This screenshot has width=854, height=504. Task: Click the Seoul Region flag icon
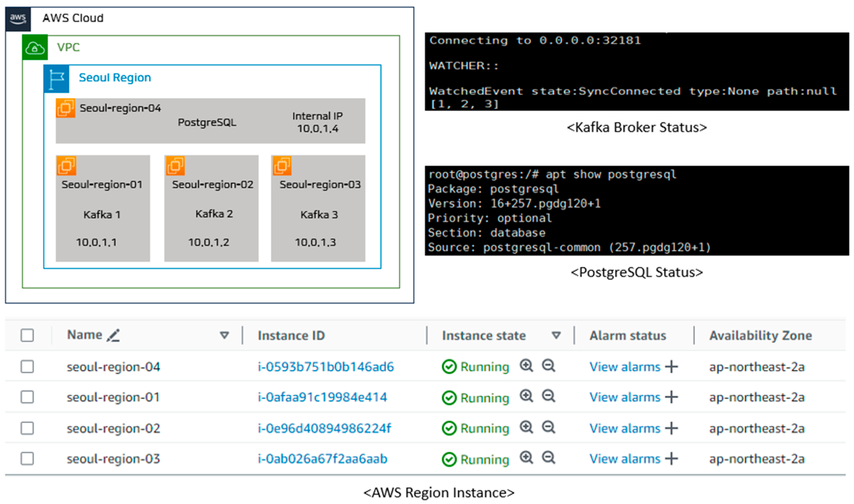tap(56, 78)
